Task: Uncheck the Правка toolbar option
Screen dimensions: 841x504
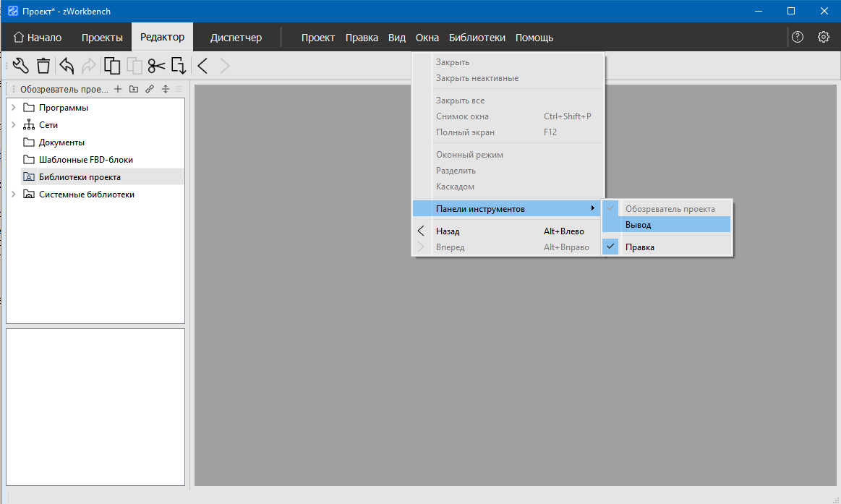Action: pyautogui.click(x=639, y=247)
